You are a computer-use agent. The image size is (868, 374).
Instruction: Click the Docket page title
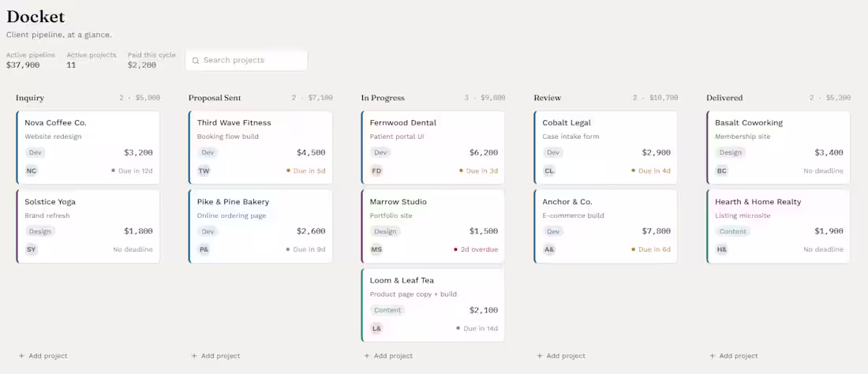pyautogui.click(x=36, y=17)
